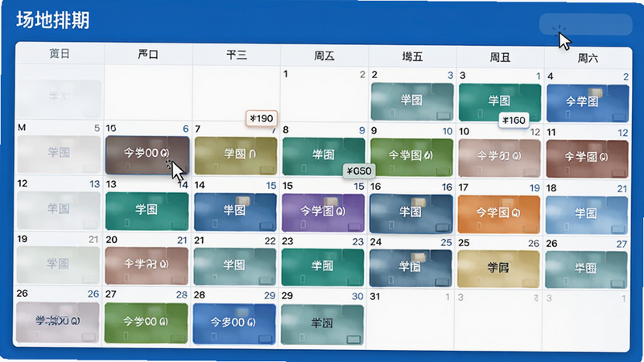Click the 场地排期 title

click(53, 20)
